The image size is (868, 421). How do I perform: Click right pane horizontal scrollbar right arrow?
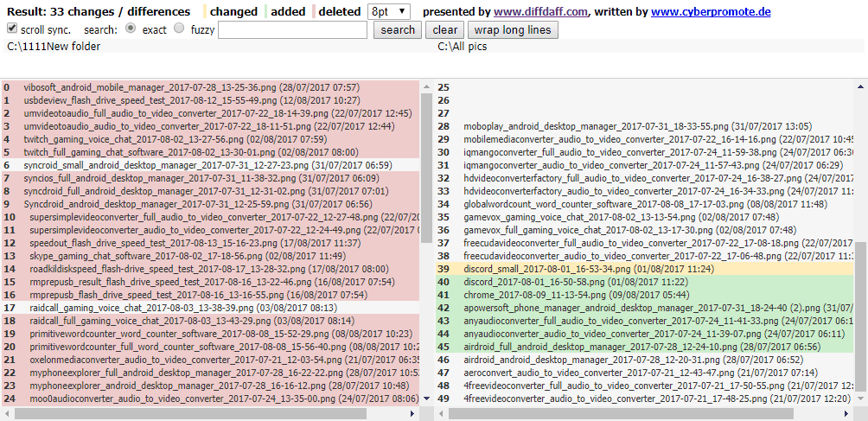(846, 413)
